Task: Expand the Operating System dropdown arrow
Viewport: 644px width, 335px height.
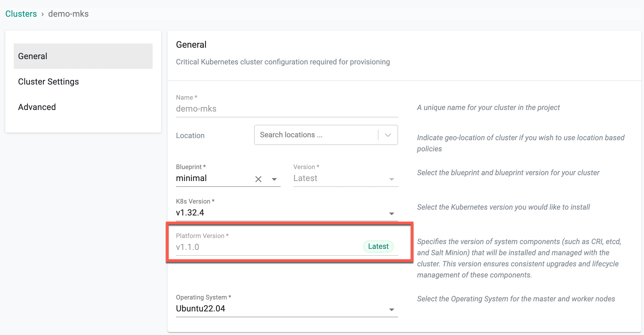Action: tap(391, 310)
